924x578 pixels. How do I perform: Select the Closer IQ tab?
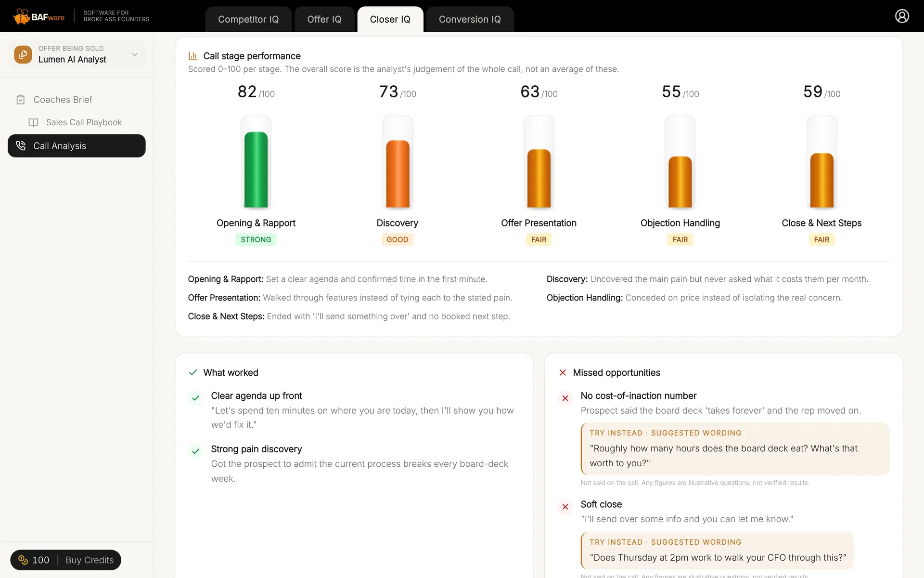390,19
